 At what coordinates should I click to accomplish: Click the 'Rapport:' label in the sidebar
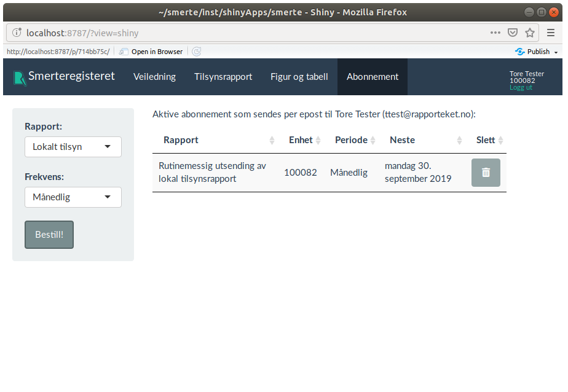(x=44, y=127)
